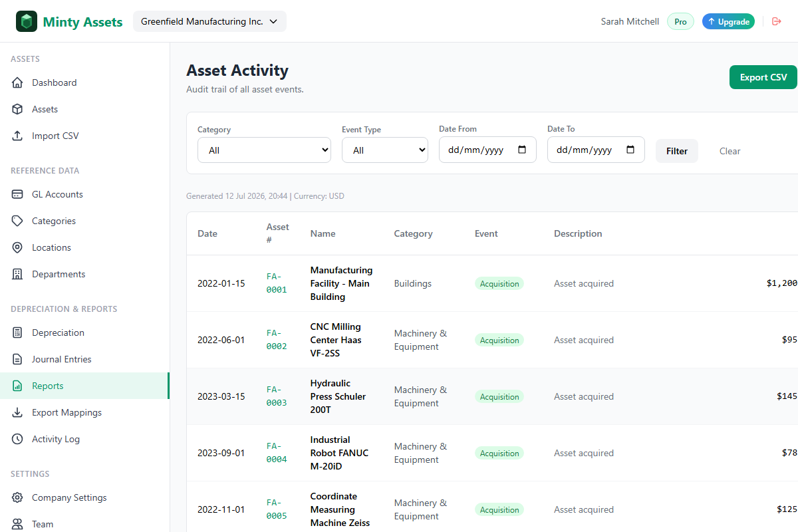
Task: Click the Upgrade button
Action: click(728, 21)
